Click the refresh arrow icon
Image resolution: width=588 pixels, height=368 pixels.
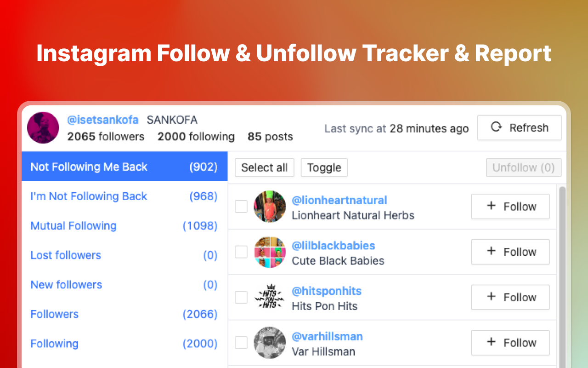(x=496, y=127)
